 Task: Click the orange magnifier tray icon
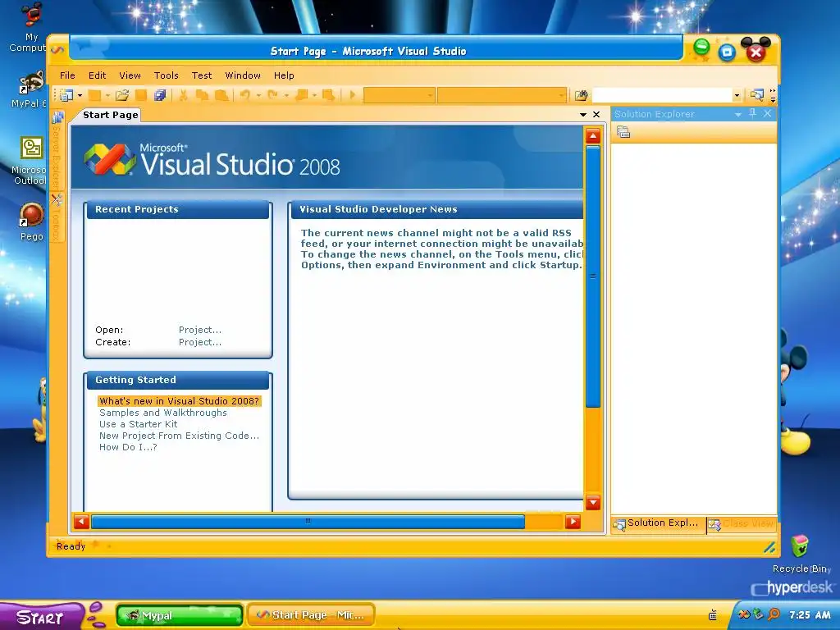pos(774,614)
